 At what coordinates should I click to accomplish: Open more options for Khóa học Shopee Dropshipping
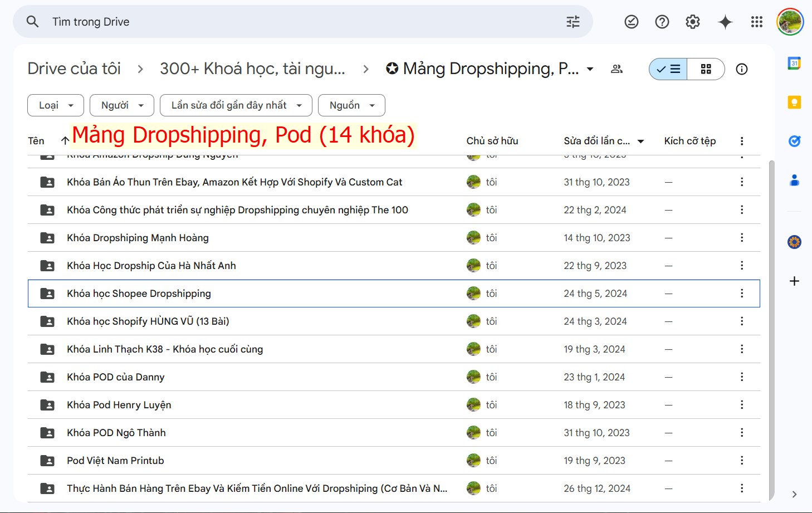click(742, 294)
